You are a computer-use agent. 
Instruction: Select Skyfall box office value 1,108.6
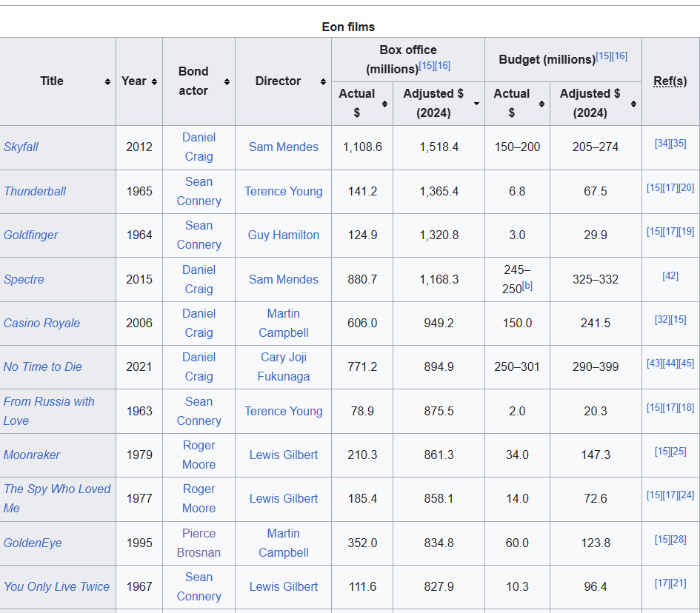(x=362, y=147)
